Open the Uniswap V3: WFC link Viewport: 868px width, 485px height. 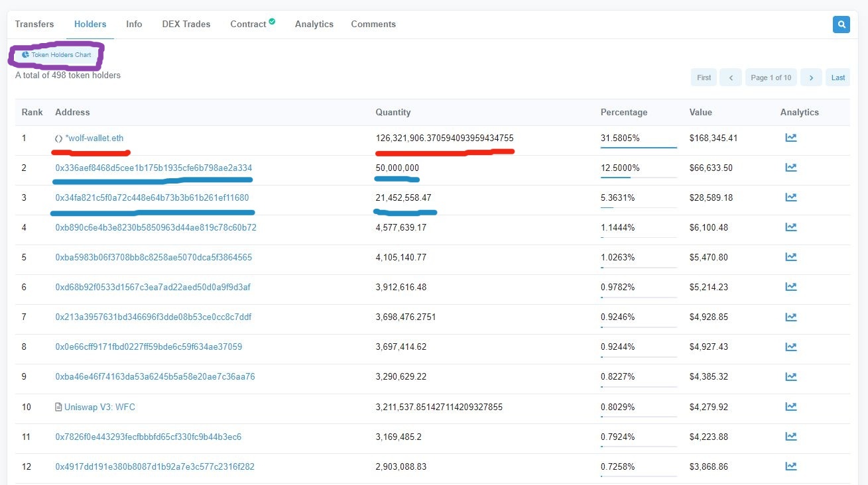pyautogui.click(x=99, y=407)
